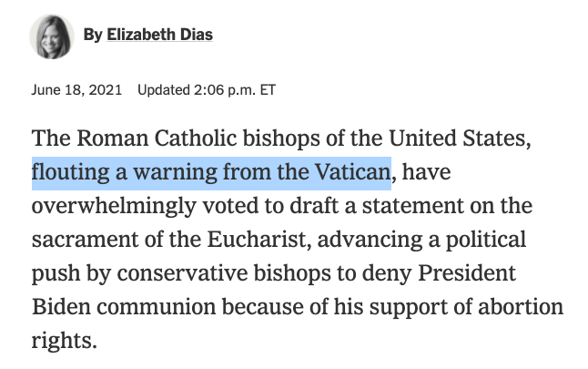Click the phrase Roman Catholic bishops

point(198,138)
